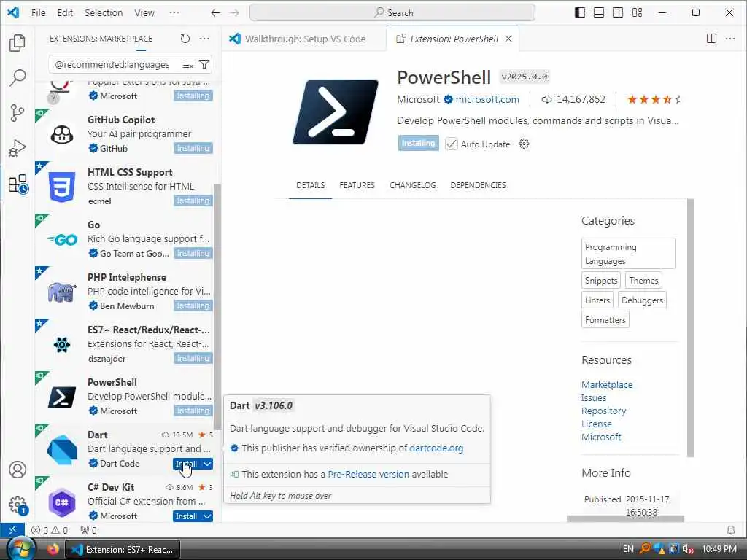This screenshot has height=560, width=747.
Task: Open Firefox from the taskbar
Action: point(53,549)
